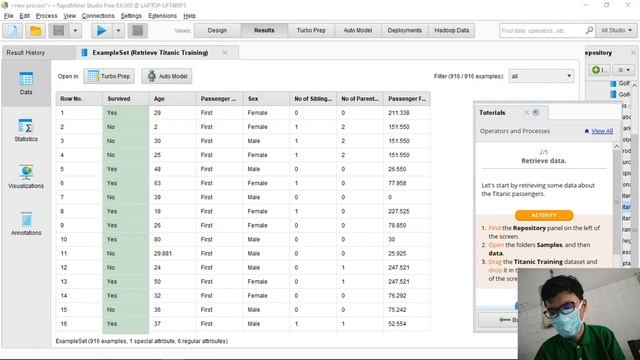Click the Passenger Fare column header

pos(407,99)
